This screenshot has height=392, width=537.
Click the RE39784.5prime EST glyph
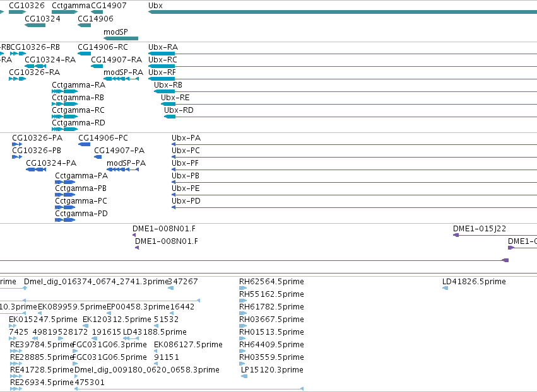pos(16,351)
